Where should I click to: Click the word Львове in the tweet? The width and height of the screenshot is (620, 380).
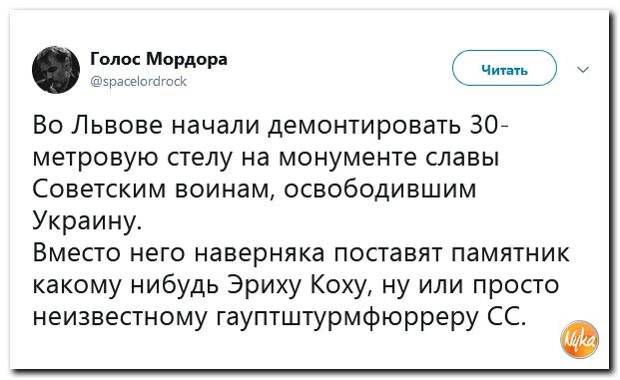(x=117, y=126)
